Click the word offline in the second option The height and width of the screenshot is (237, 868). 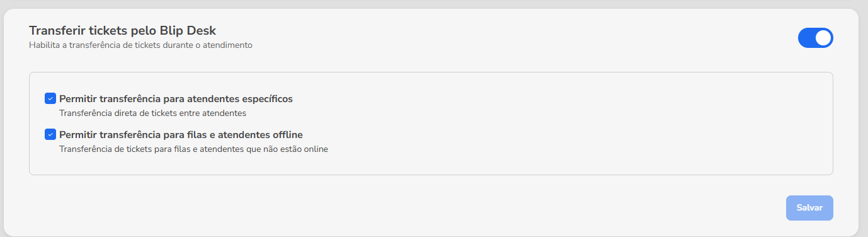(288, 135)
